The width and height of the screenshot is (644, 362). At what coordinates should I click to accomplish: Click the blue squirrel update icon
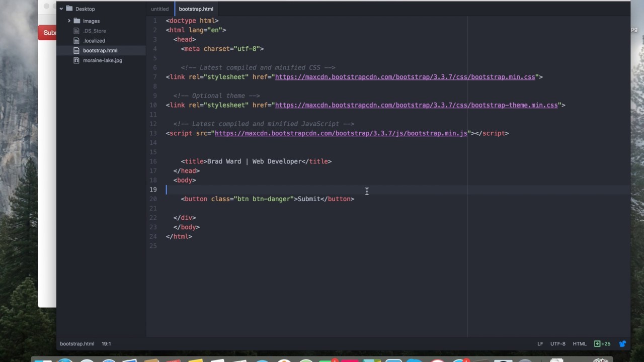[x=622, y=344]
